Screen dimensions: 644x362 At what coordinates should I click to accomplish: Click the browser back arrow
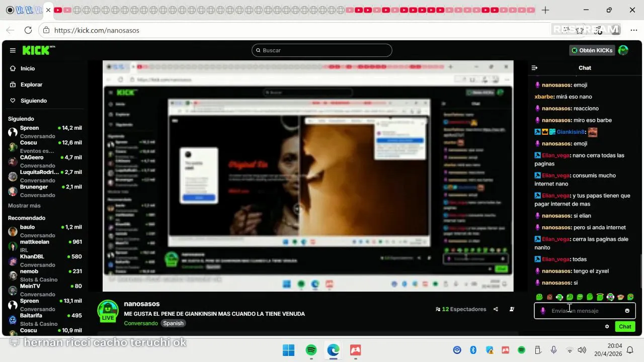(10, 30)
